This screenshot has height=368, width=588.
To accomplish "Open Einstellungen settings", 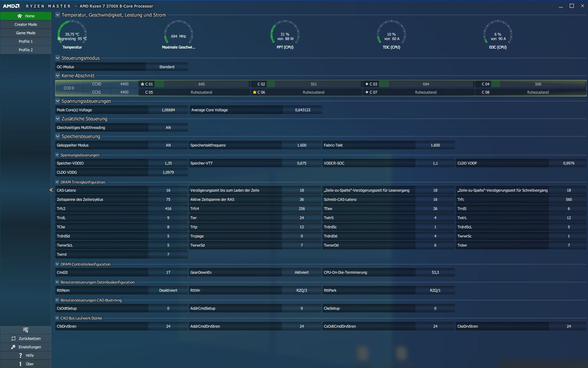I will [x=26, y=347].
